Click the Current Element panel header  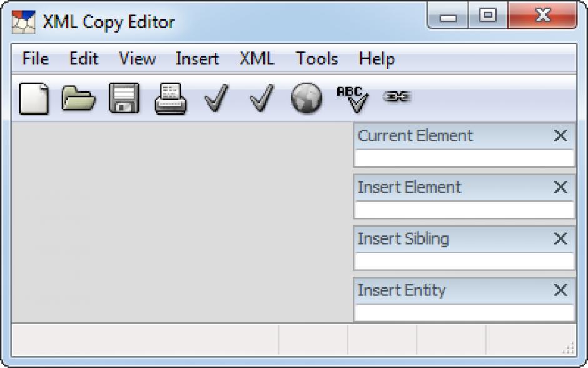pos(464,136)
